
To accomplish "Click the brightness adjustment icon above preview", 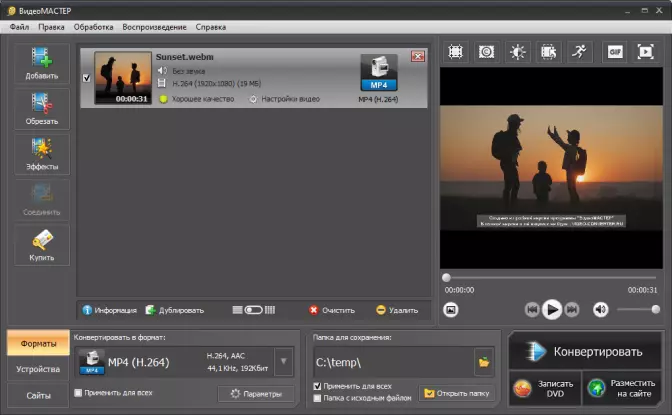I will [x=517, y=51].
